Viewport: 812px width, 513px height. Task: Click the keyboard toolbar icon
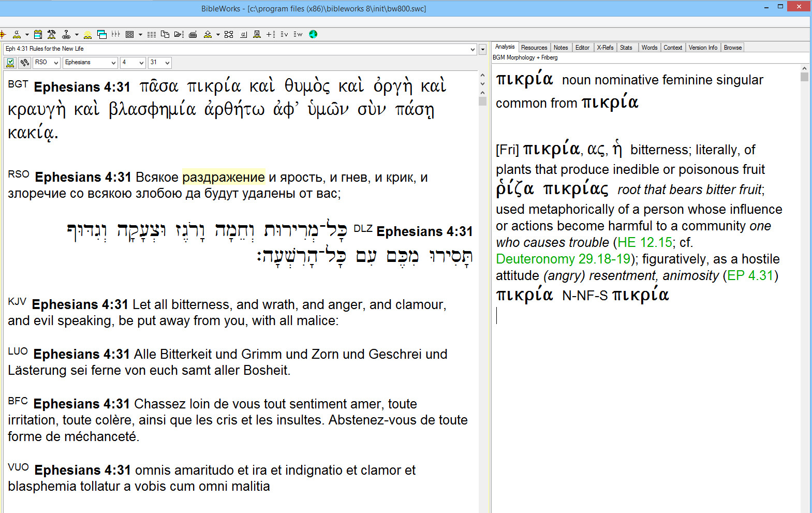pyautogui.click(x=193, y=35)
